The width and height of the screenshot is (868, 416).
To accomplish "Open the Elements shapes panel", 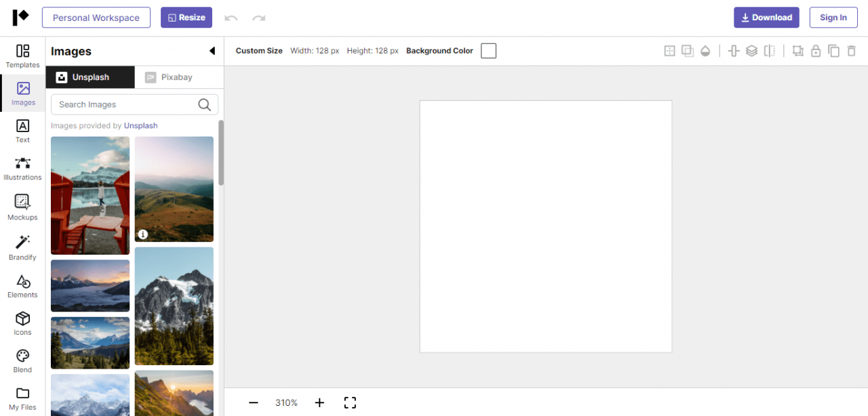I will coord(22,286).
